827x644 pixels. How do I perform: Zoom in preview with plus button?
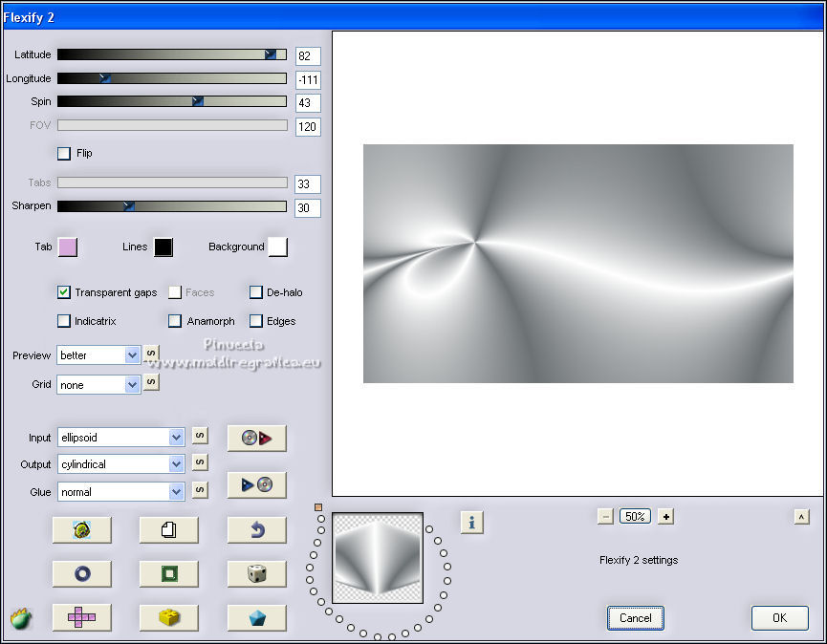[x=666, y=517]
